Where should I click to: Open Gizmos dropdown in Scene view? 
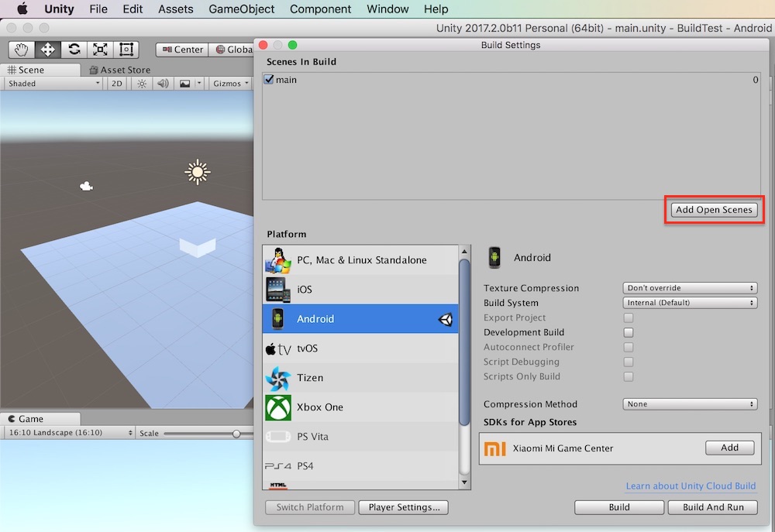231,84
